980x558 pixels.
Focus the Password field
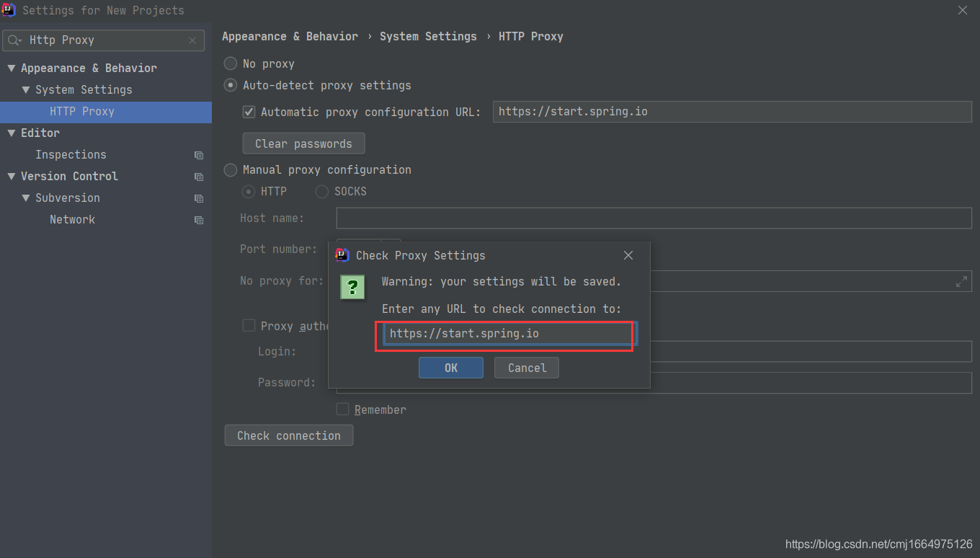pos(811,383)
